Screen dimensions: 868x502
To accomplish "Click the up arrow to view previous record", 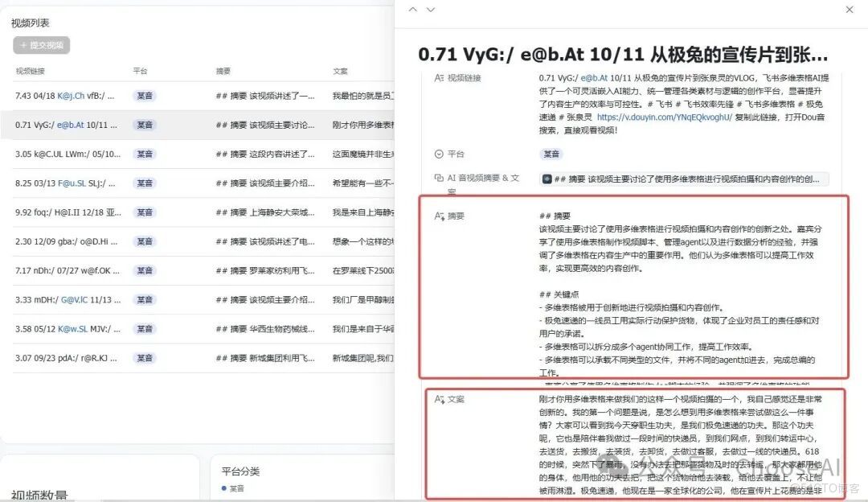I will (412, 9).
